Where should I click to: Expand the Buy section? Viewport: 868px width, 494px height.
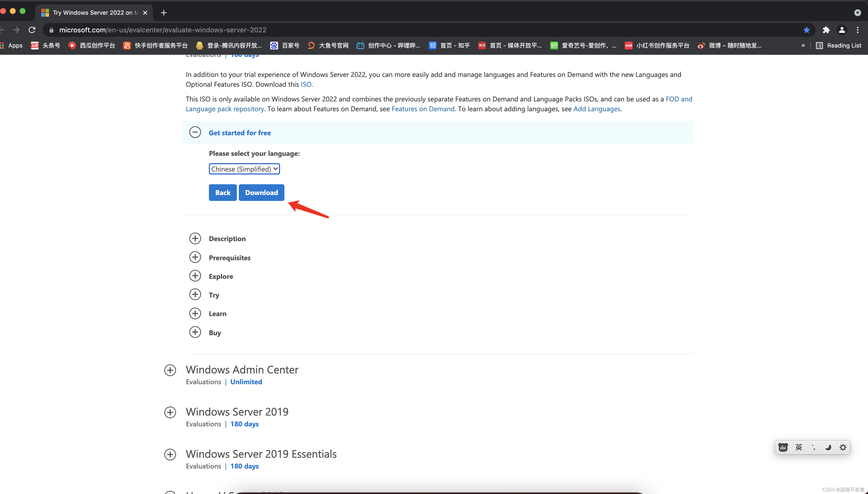pos(195,332)
